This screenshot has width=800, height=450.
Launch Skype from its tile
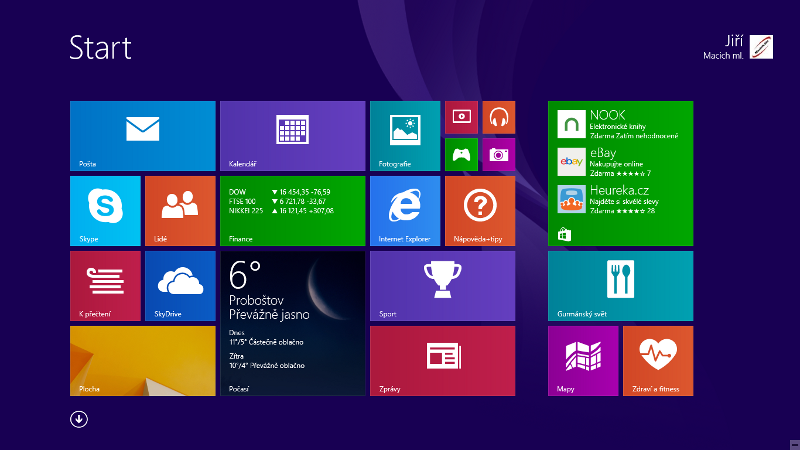105,210
